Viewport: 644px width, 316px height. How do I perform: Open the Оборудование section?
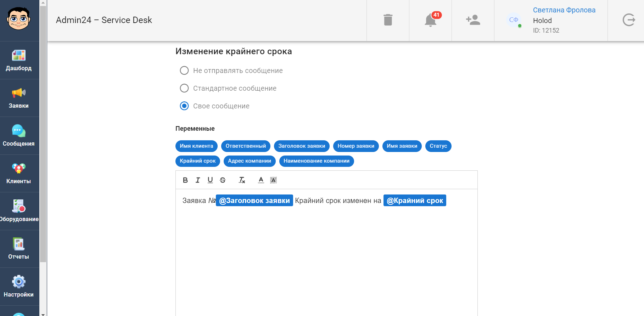(19, 211)
